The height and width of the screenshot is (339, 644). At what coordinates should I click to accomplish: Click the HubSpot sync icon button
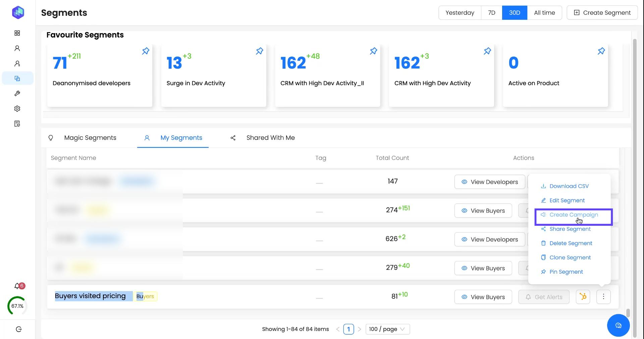click(x=583, y=297)
